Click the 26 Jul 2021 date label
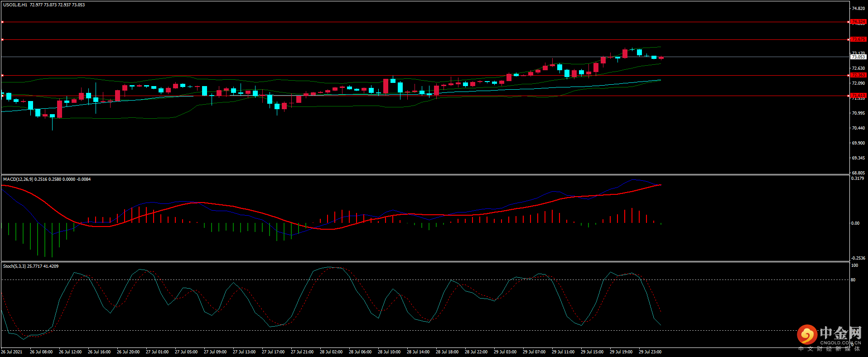 click(x=12, y=352)
